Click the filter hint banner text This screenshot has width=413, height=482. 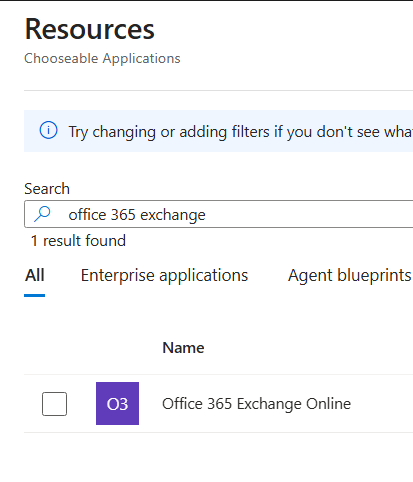(x=240, y=132)
